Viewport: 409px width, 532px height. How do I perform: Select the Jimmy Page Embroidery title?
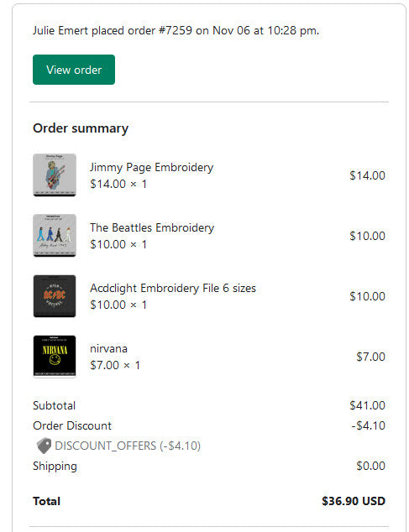pos(151,168)
